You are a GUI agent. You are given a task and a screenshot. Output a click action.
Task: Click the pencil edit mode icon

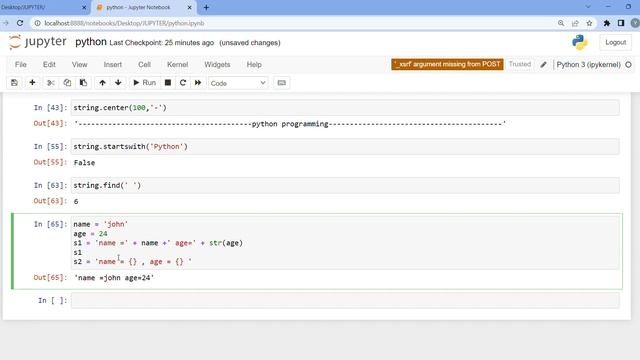click(544, 64)
